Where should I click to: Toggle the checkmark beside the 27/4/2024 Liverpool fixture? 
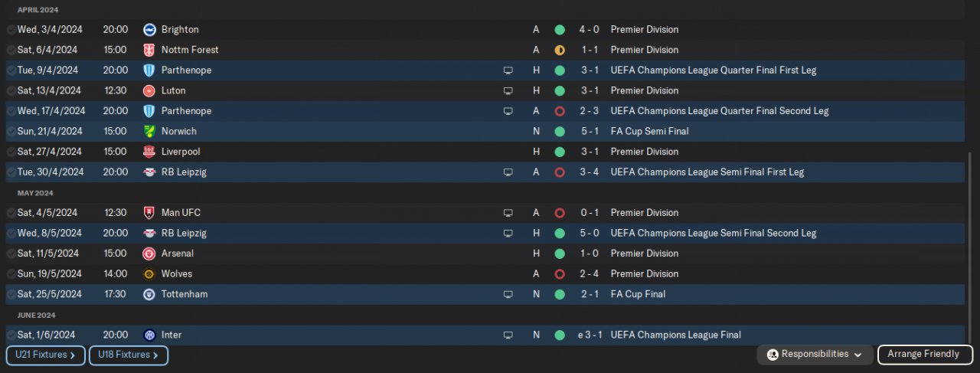[11, 152]
